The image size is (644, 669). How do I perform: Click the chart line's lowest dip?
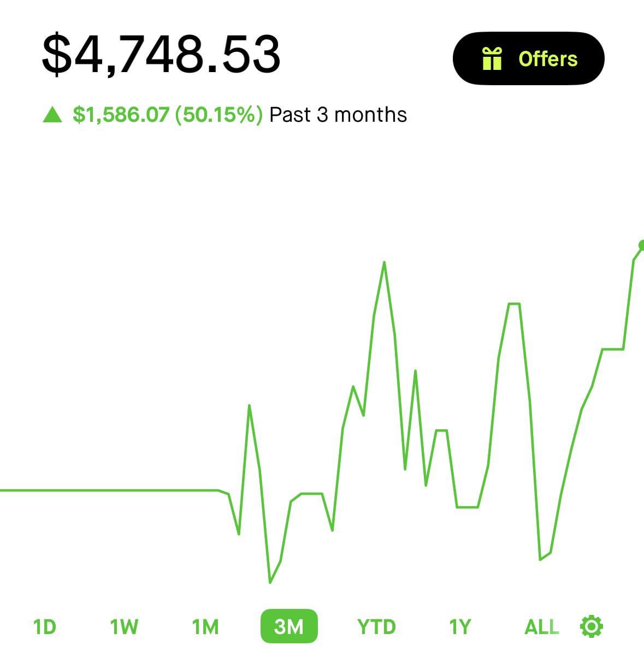pos(270,582)
